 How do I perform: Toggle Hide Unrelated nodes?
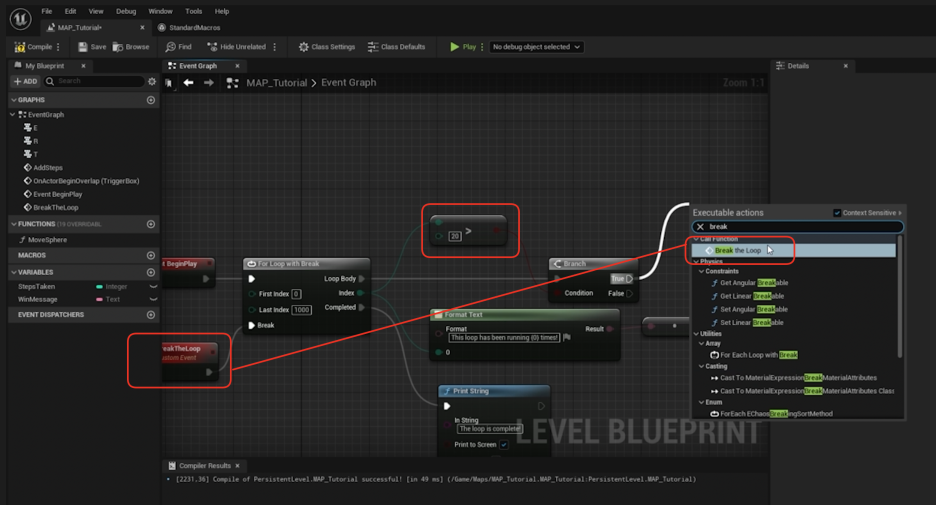tap(236, 47)
